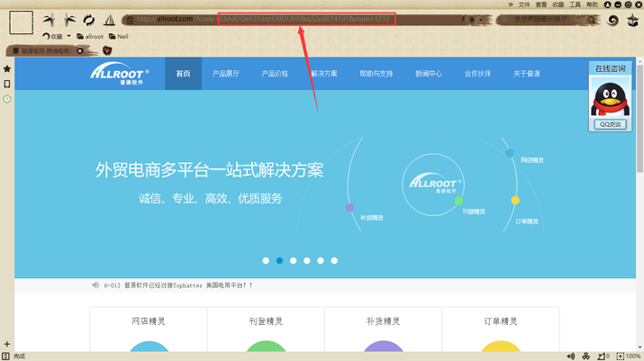Expand the double-chevron menu overflow
The image size is (644, 361).
coord(511,5)
